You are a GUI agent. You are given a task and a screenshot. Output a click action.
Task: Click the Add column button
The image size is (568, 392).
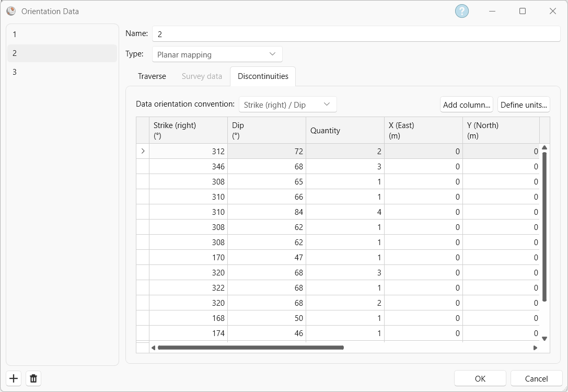466,104
